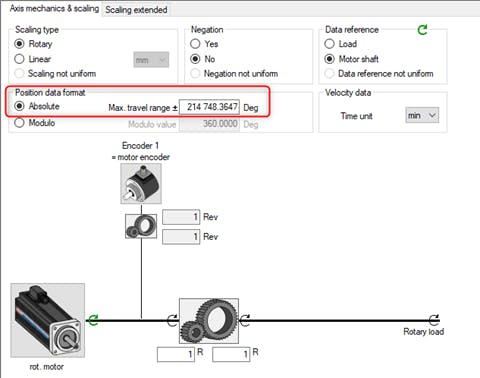The width and height of the screenshot is (480, 378).
Task: Choose Motor shaft as data reference
Action: (x=329, y=59)
